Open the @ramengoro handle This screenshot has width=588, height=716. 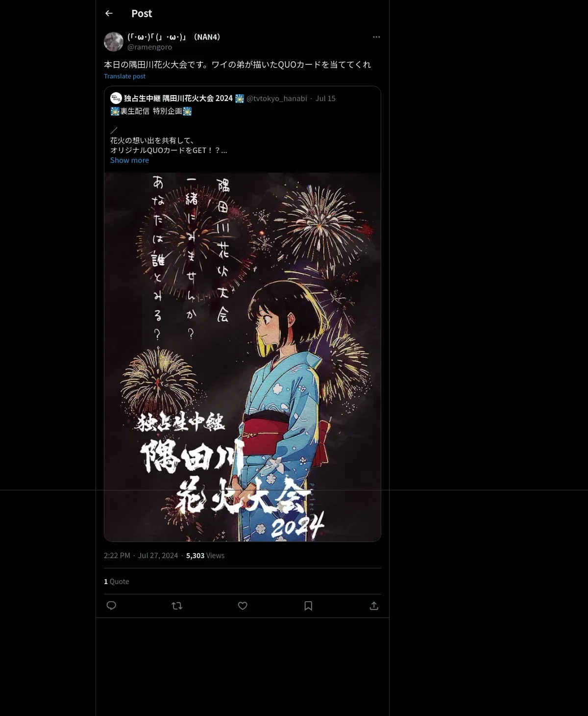tap(149, 47)
